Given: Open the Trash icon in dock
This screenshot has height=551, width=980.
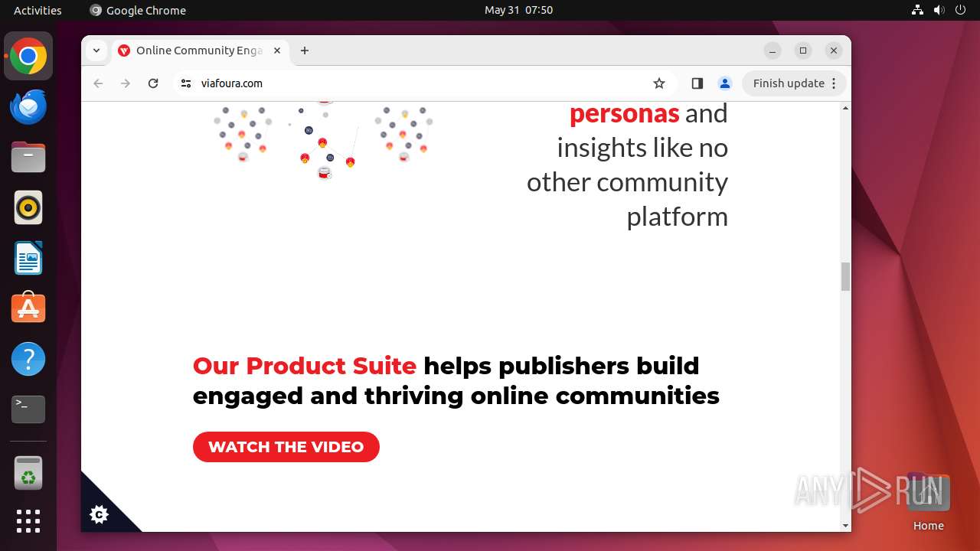Looking at the screenshot, I should (x=28, y=473).
